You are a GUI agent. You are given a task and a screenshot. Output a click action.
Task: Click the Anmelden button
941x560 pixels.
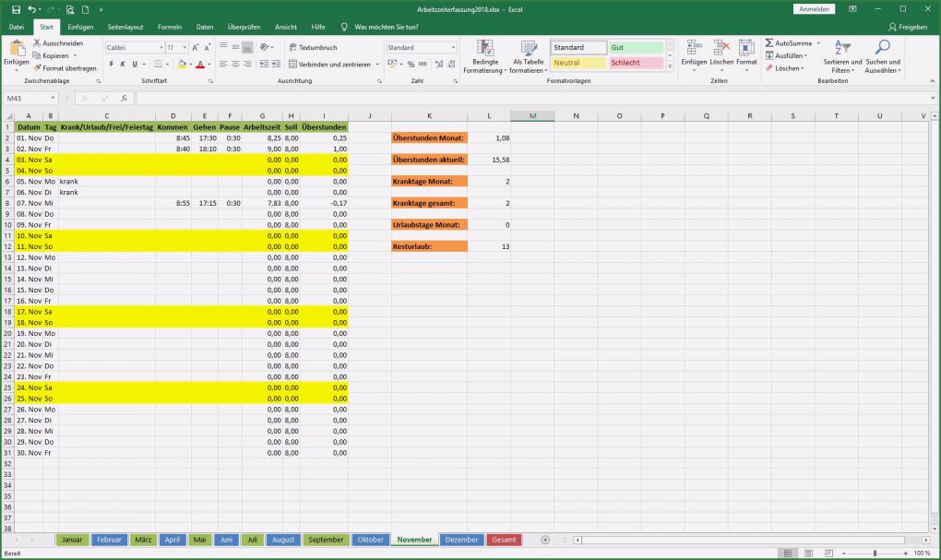[x=813, y=7]
